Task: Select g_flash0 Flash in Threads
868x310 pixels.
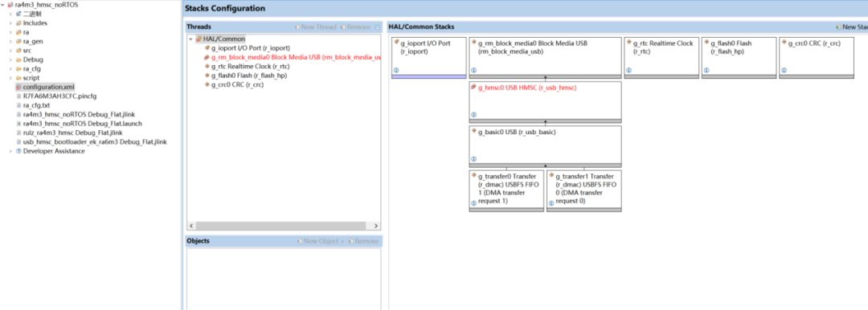Action: pyautogui.click(x=249, y=75)
